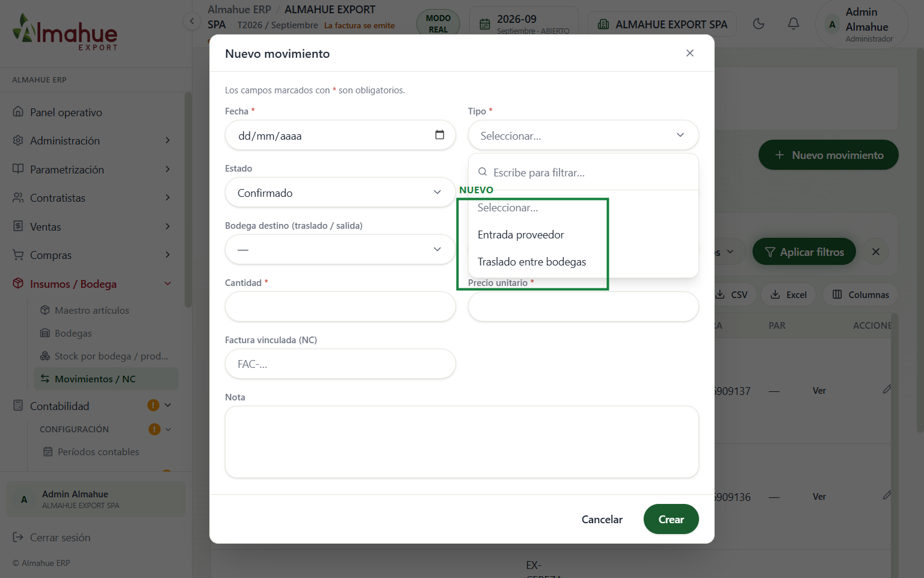Close the Nuevo movimiento dialog

pyautogui.click(x=690, y=53)
